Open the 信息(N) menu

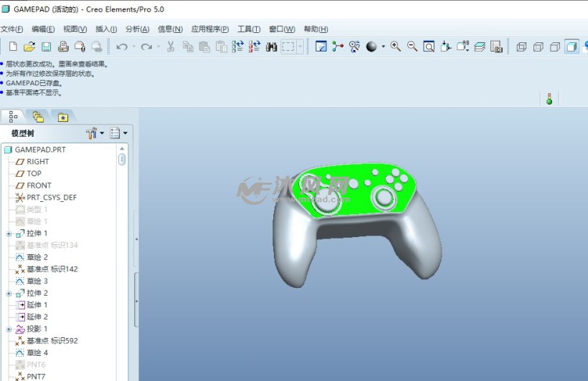pos(170,29)
